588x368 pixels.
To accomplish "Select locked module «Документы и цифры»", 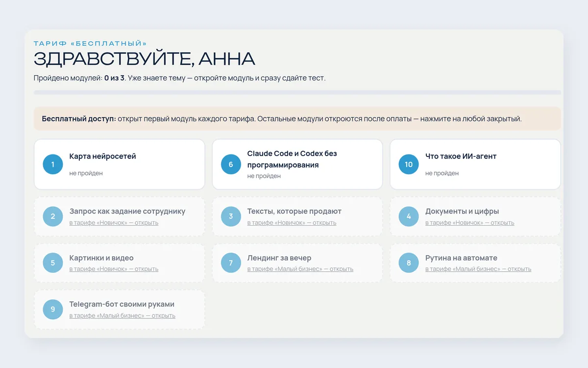I will 475,216.
